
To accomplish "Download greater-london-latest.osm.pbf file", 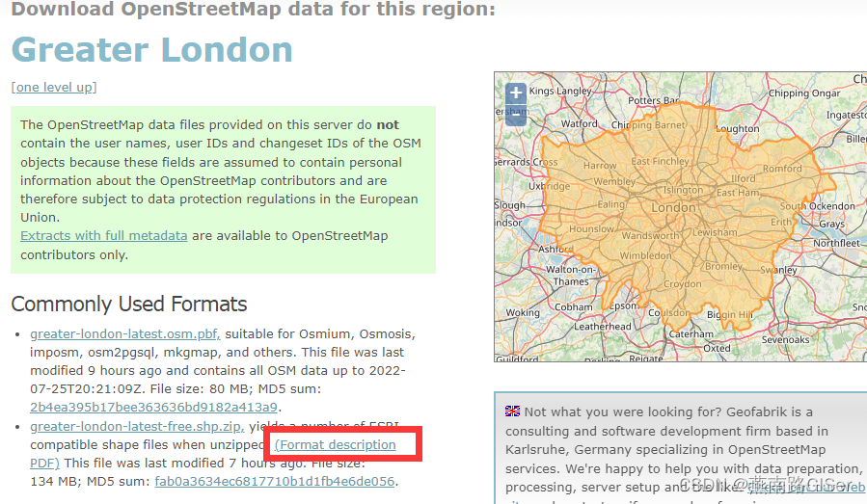I will click(x=125, y=333).
